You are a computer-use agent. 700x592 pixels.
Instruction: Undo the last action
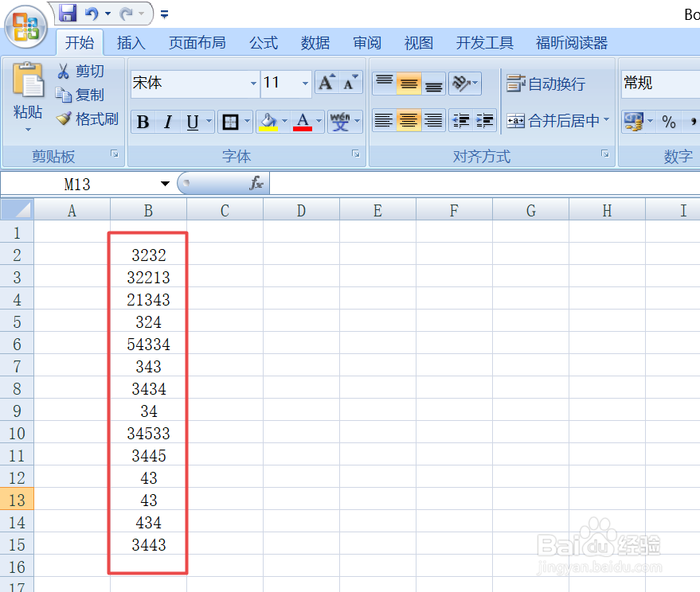92,14
